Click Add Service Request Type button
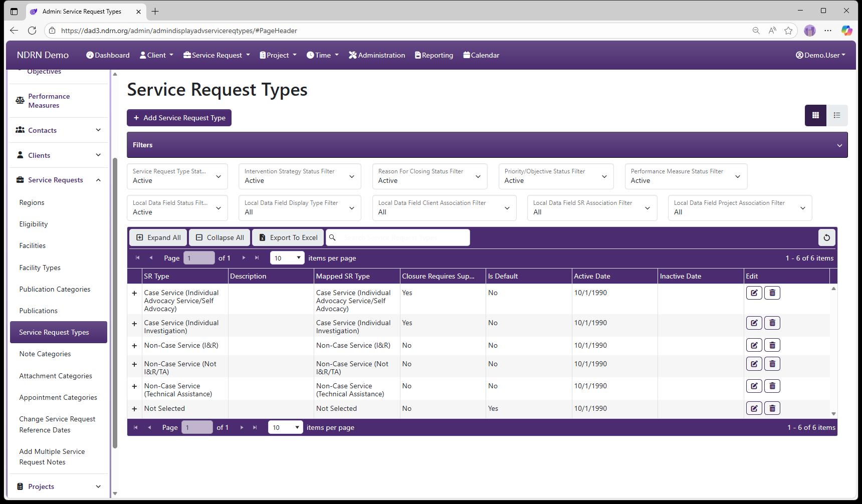This screenshot has width=862, height=504. click(179, 118)
